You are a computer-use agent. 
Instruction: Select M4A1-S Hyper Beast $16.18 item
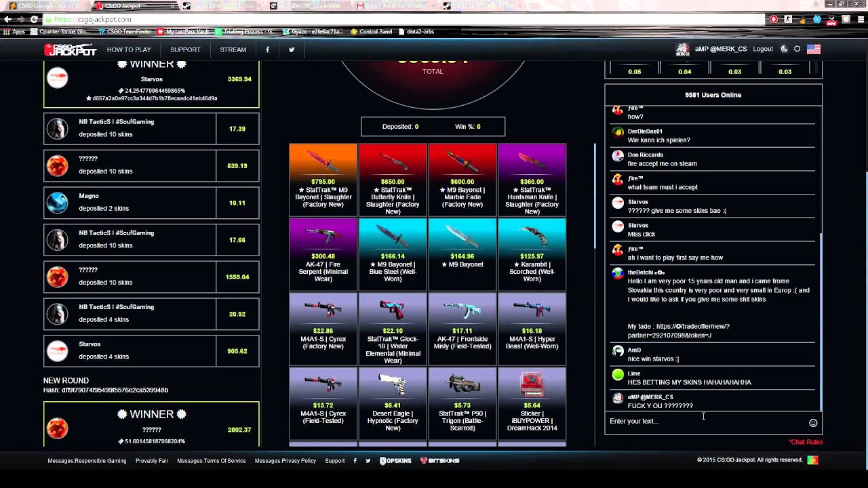tap(532, 328)
